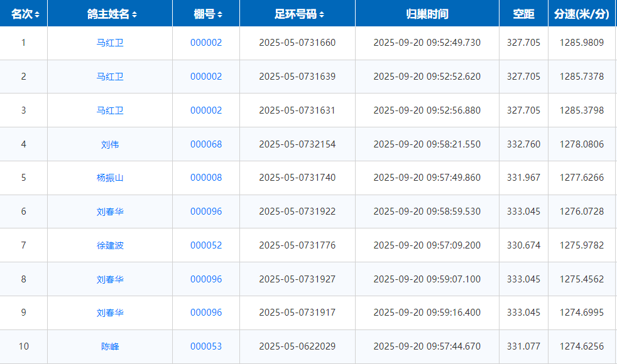Click owner name 徐建波
Viewport: 617px width, 364px height.
110,245
